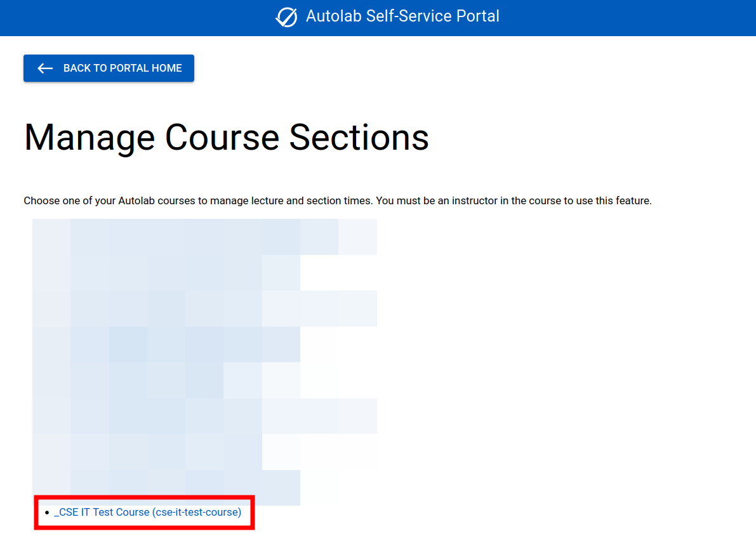Viewport: 756px width, 543px height.
Task: Click the left arrow icon in Back button
Action: [45, 69]
